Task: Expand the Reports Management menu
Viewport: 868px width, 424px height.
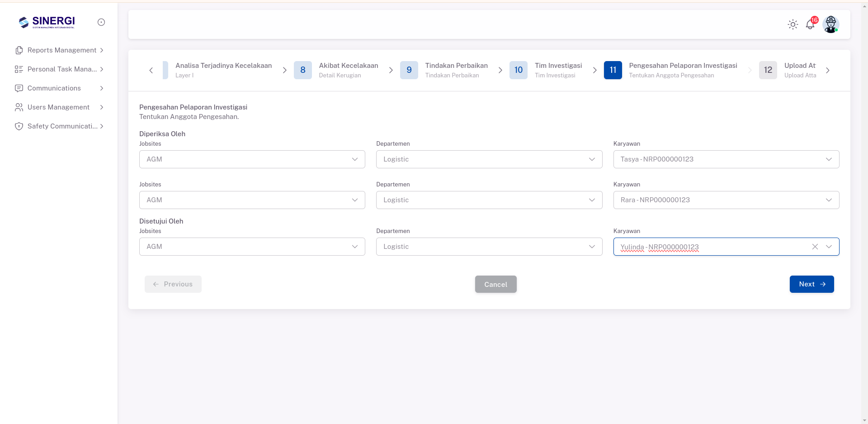Action: click(102, 50)
